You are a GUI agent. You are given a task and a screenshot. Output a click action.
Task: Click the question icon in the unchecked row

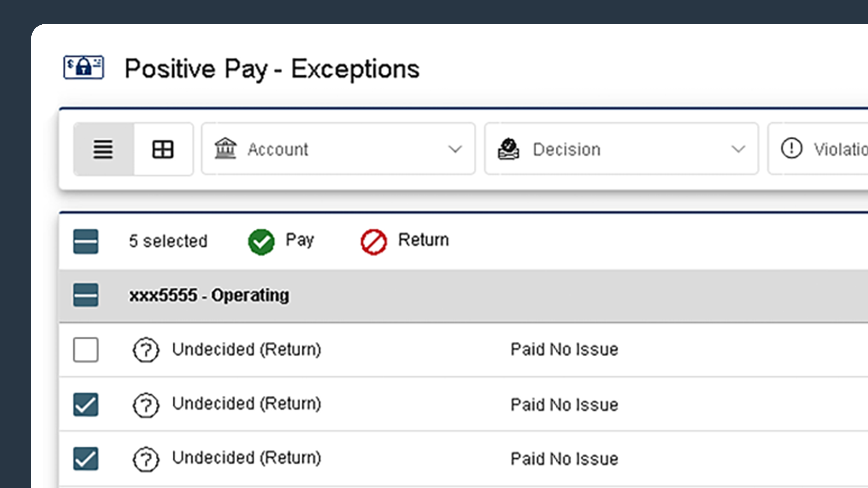pos(146,350)
